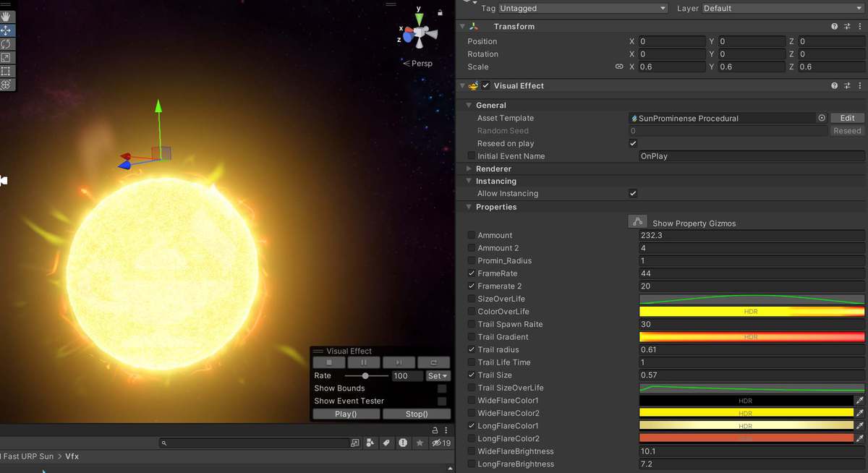Toggle the Project panel lock icon

[x=435, y=430]
